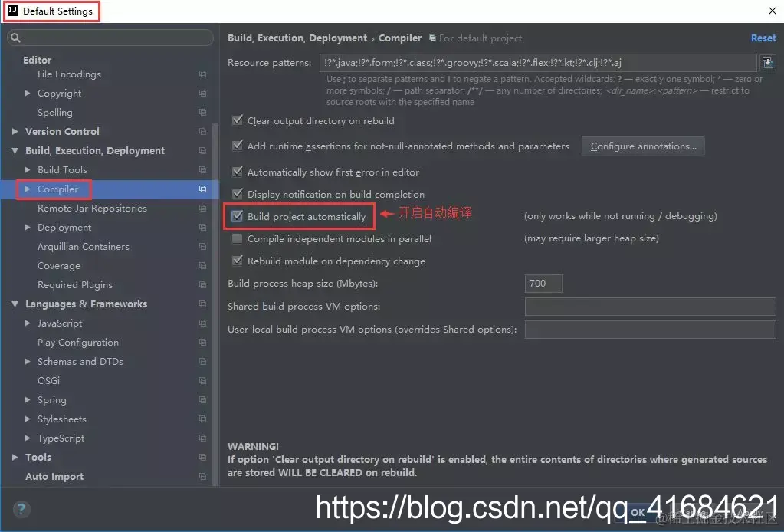Collapse Build, Execution, Deployment node
The image size is (784, 532).
15,150
